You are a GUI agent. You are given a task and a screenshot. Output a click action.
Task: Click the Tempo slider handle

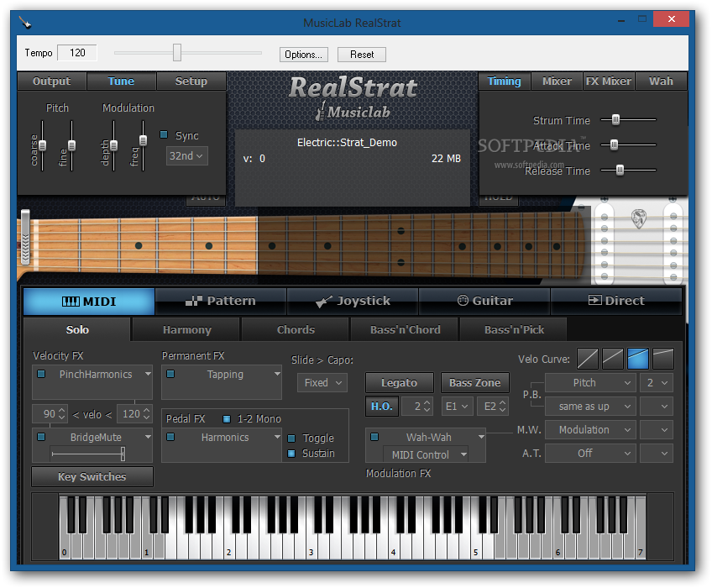click(177, 52)
